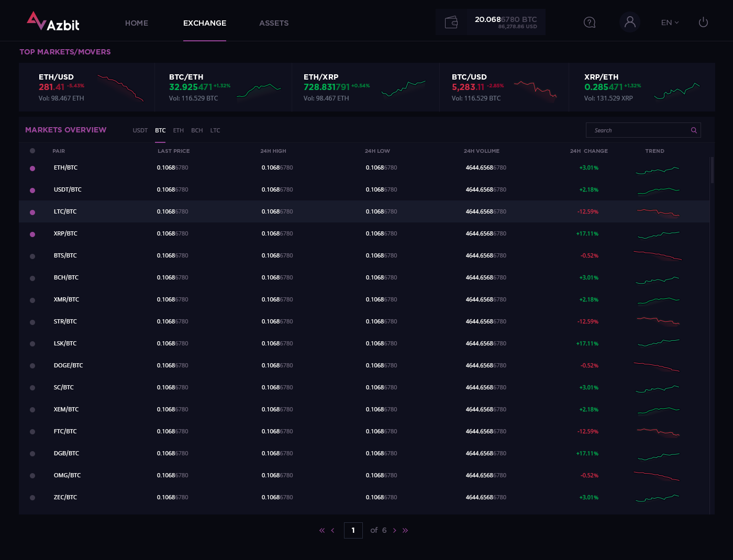Switch to the ETH market tab

point(179,130)
